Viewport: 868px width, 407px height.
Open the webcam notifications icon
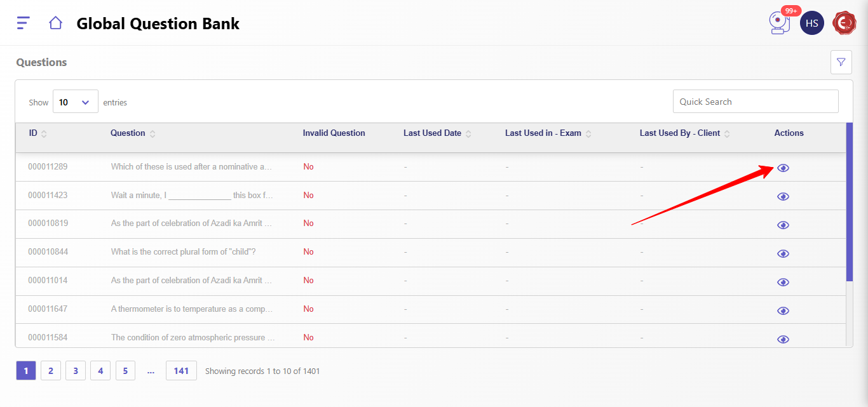(x=778, y=23)
